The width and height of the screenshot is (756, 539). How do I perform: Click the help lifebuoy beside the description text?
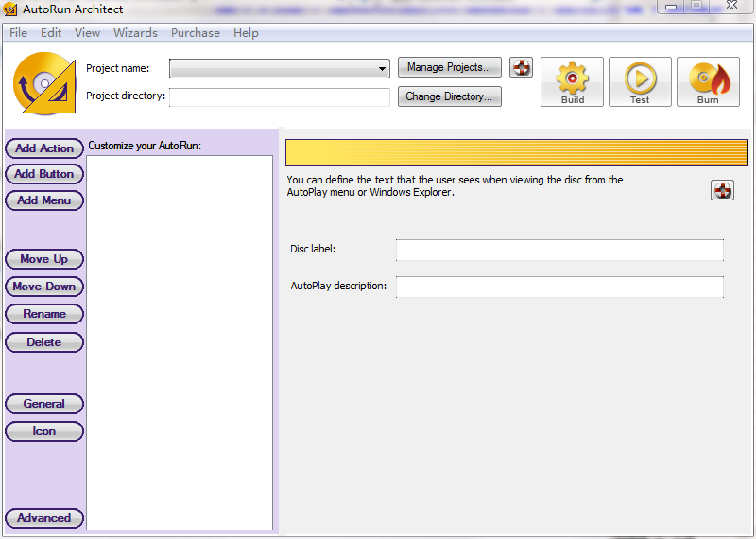722,190
